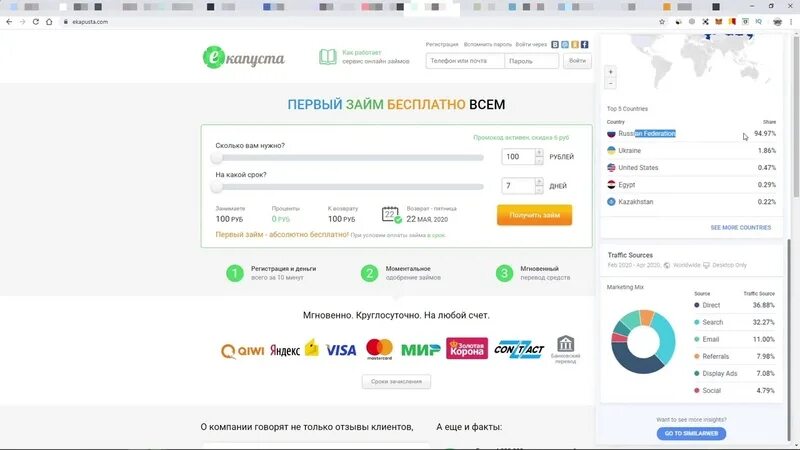Click the loan amount slider handle
Image resolution: width=800 pixels, height=450 pixels.
(x=217, y=158)
